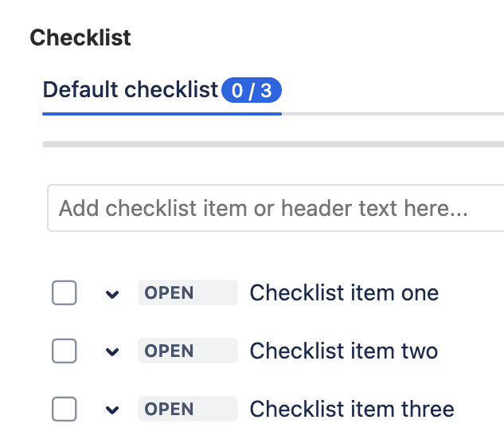The height and width of the screenshot is (447, 504).
Task: Click the gray tab strip divider line
Action: (392, 114)
